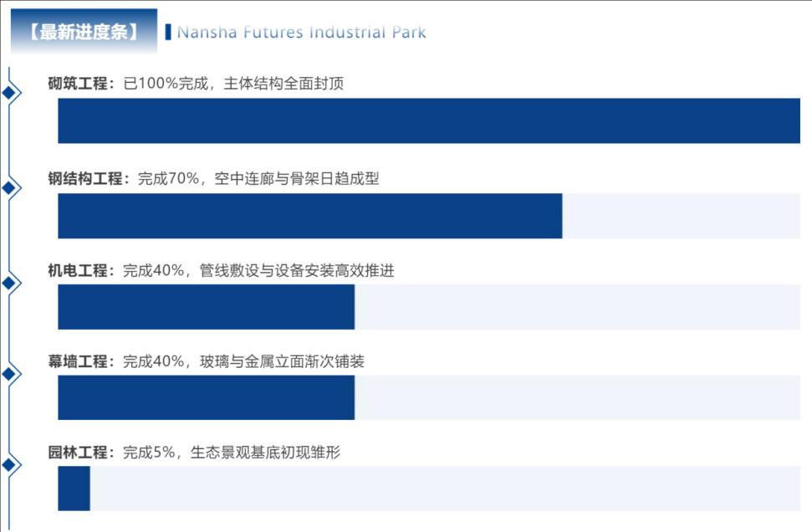The image size is (812, 532).
Task: Click the unfilled remainder of 钢结构工程 bar
Action: (681, 216)
